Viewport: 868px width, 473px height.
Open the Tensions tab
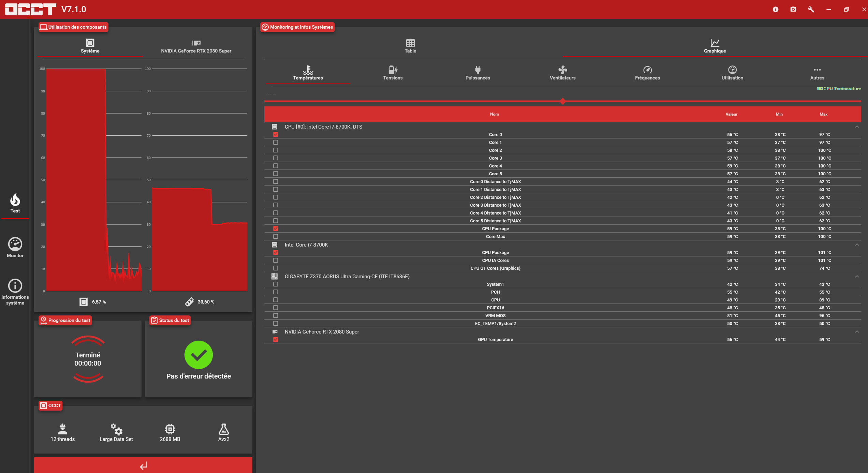pos(393,73)
